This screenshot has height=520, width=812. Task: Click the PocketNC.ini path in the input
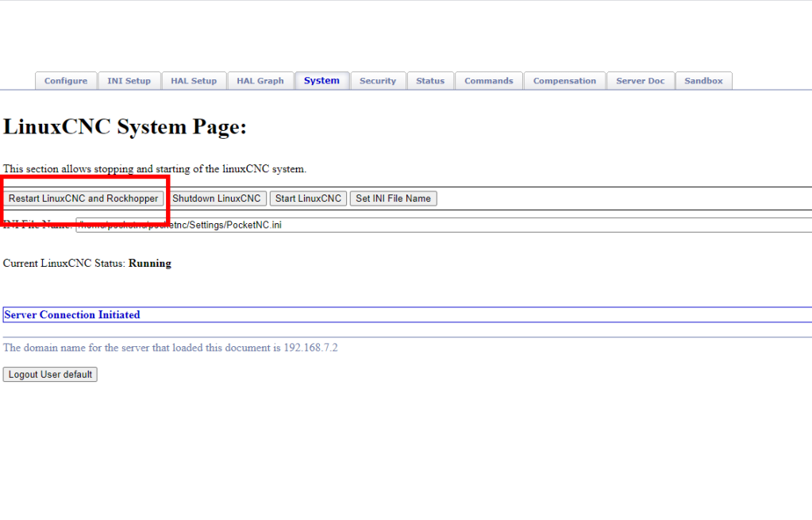coord(198,224)
